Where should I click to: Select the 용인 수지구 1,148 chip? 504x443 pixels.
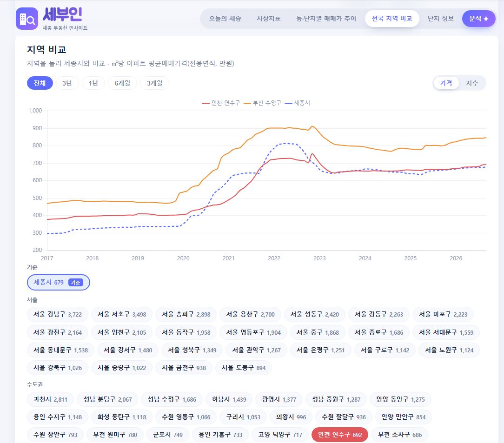[x=58, y=417]
